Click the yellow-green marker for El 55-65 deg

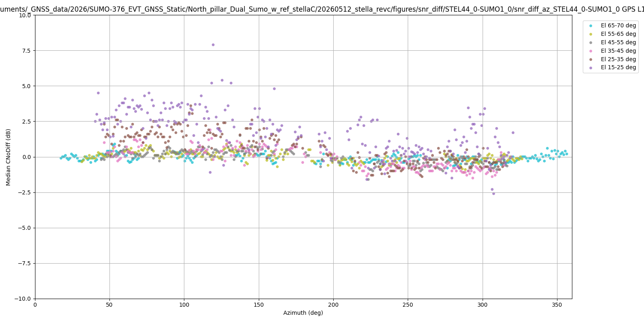(590, 34)
